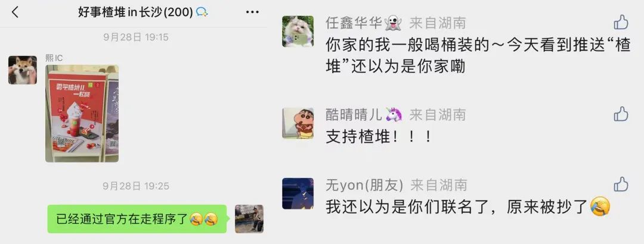Tap the chat bubble icon beside group title
This screenshot has height=244, width=644.
pyautogui.click(x=202, y=12)
